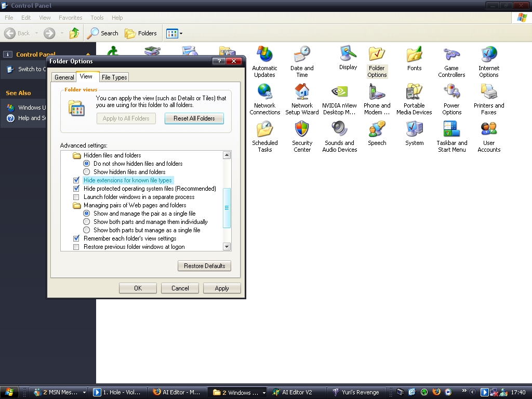Open Scheduled Tasks icon

coord(264,130)
